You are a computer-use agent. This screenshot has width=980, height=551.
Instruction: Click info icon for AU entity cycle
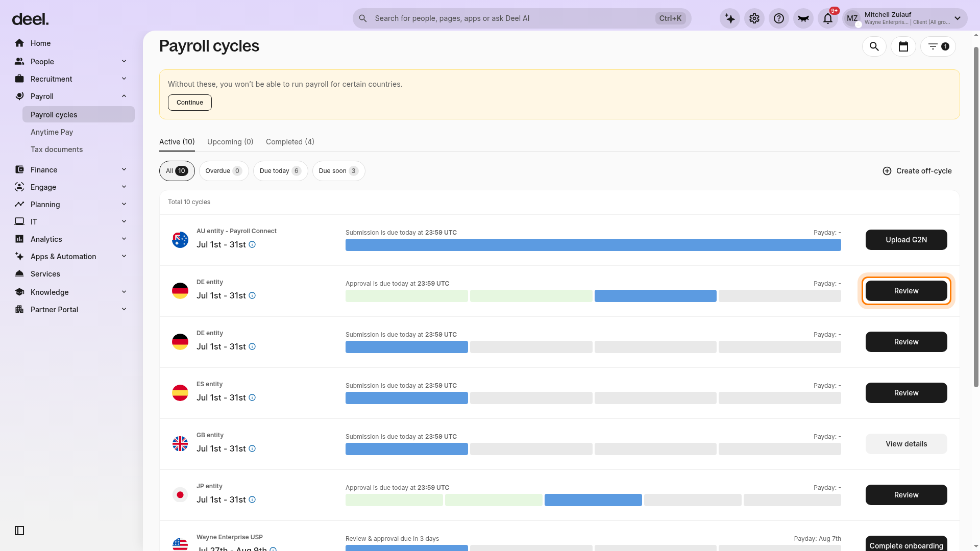(252, 244)
